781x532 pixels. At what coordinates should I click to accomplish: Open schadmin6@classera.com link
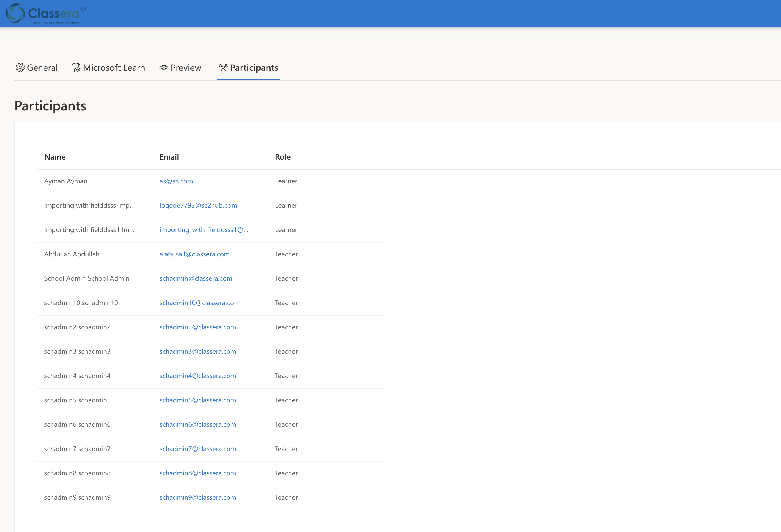coord(198,424)
